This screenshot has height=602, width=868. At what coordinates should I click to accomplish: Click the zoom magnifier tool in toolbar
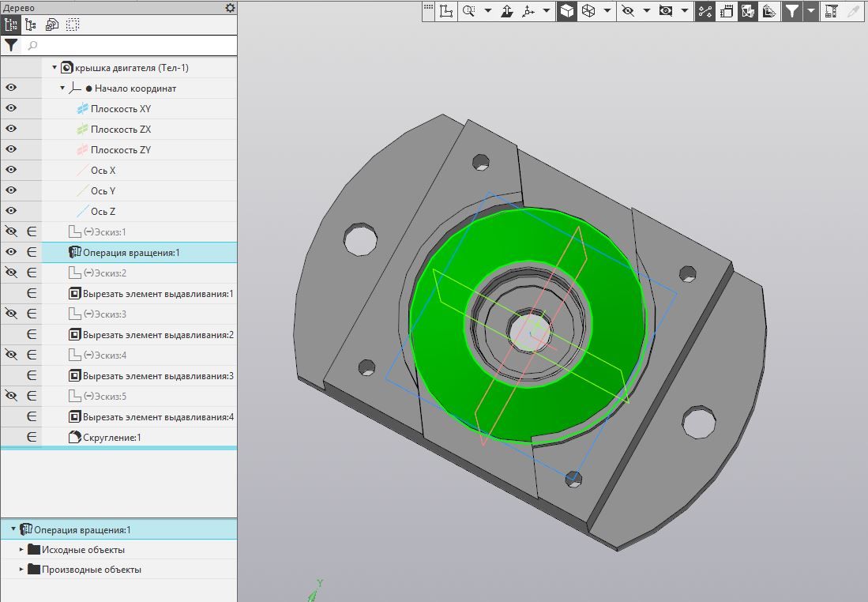[469, 11]
